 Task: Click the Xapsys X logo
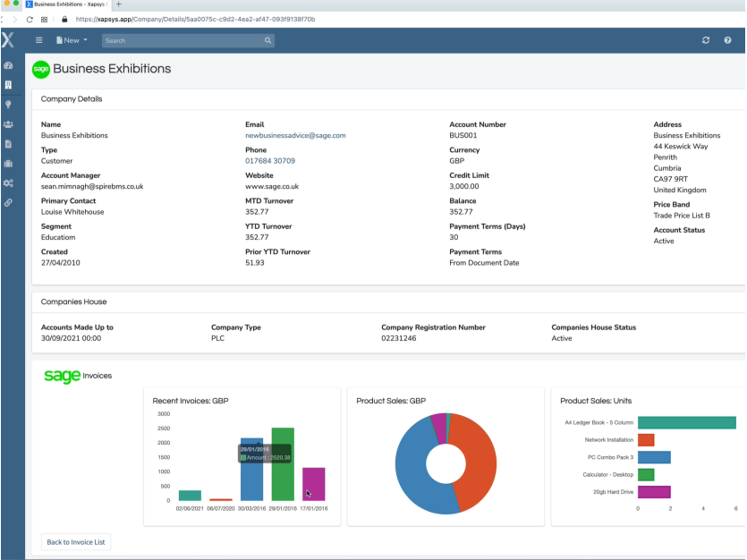click(8, 40)
